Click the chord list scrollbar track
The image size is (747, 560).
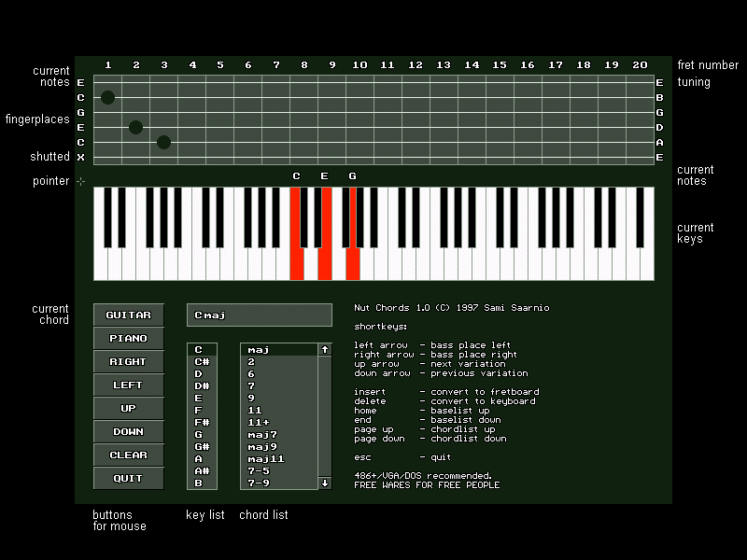click(x=325, y=415)
